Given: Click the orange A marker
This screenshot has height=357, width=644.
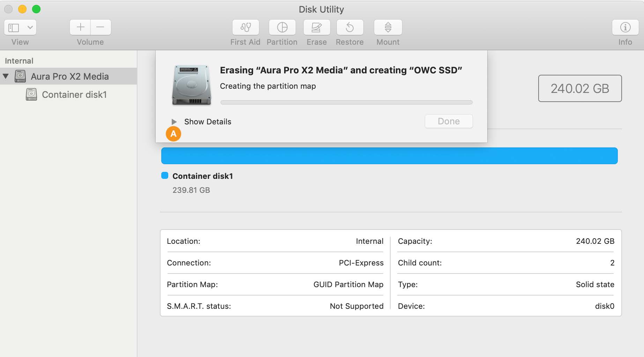Looking at the screenshot, I should (173, 134).
